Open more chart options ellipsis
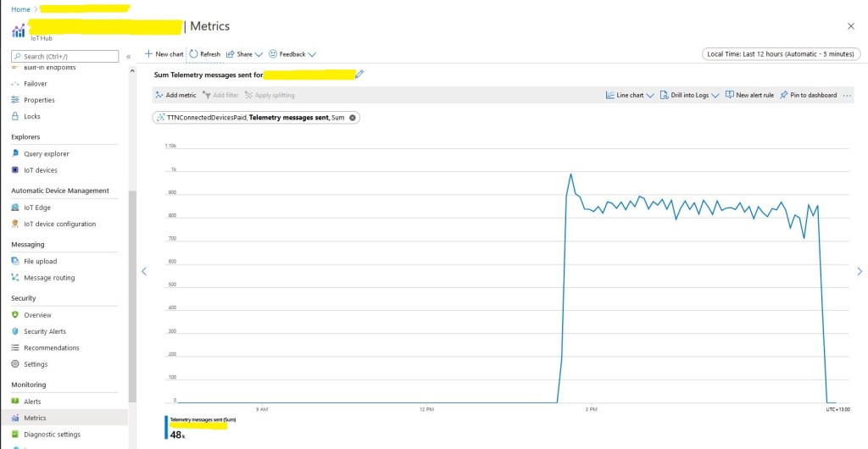868x449 pixels. (847, 96)
